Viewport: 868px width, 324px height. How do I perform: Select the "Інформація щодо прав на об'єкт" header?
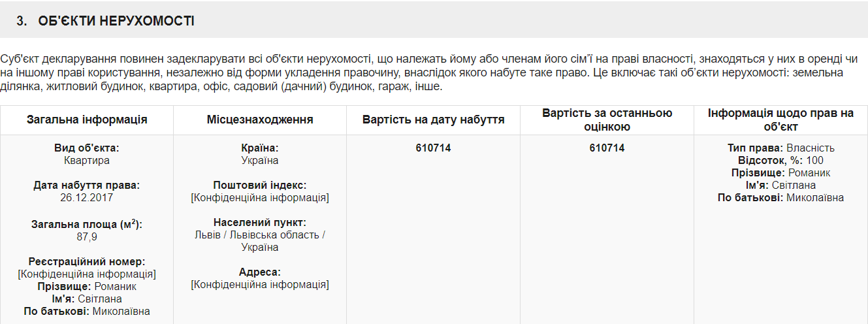(780, 120)
